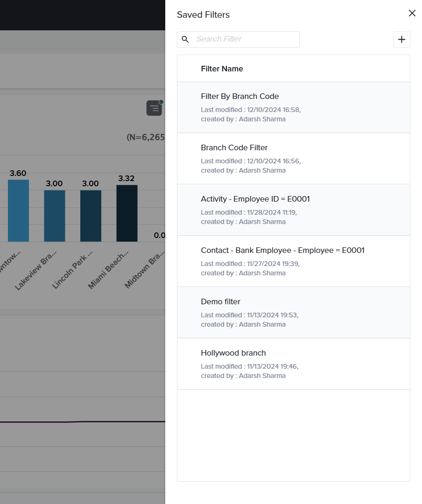This screenshot has height=504, width=422.
Task: Select the Contact - Bank Employee filter
Action: click(x=282, y=251)
